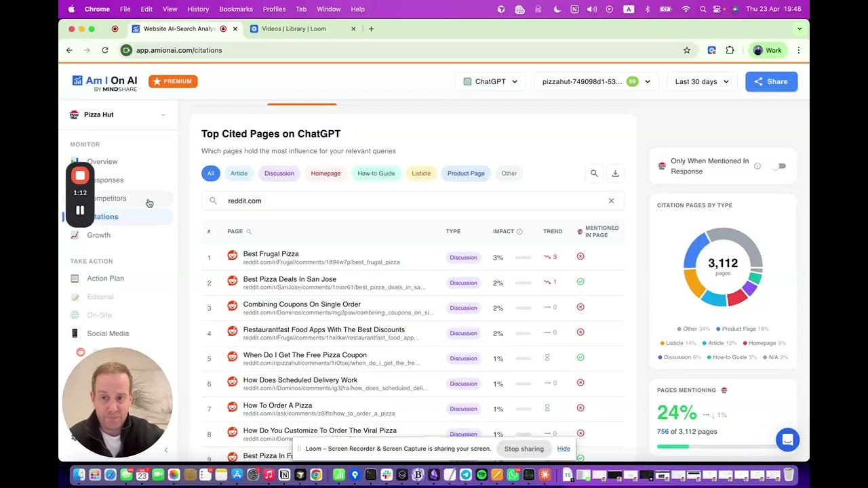Expand the Pizza Hut brand selector
Screen dimensions: 868x488
118,115
